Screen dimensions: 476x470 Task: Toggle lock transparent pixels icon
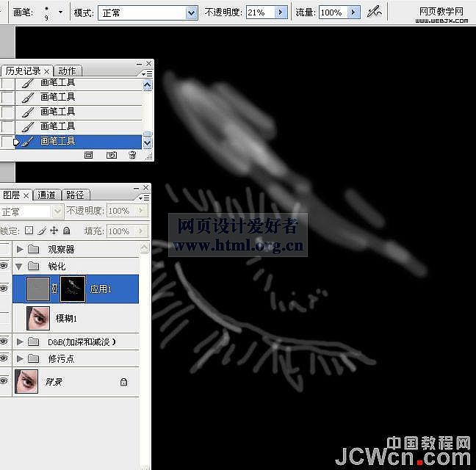[29, 231]
